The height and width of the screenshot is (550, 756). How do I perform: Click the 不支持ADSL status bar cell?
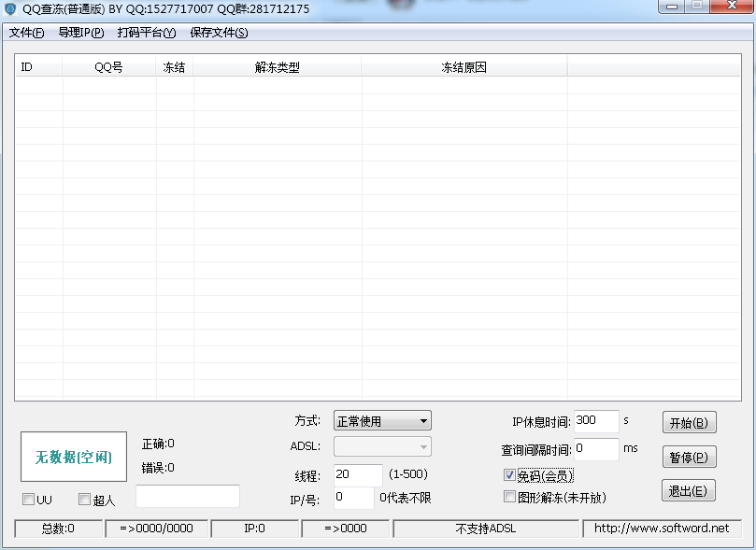click(486, 529)
